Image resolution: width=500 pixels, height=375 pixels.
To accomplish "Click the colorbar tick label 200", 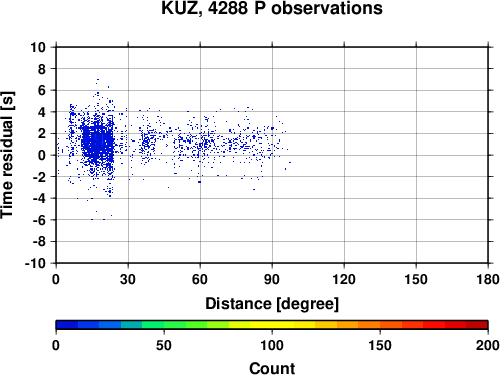I will tap(488, 345).
